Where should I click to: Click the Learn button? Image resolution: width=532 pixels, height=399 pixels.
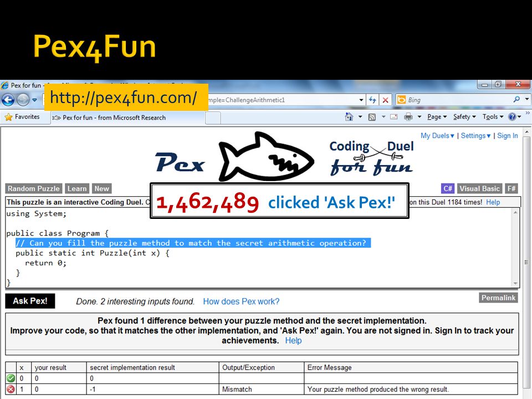click(77, 188)
